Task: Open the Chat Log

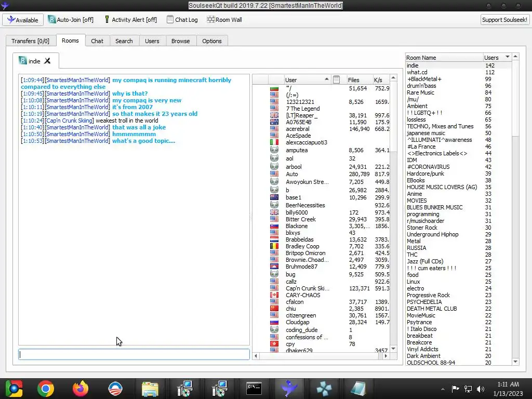Action: point(182,20)
